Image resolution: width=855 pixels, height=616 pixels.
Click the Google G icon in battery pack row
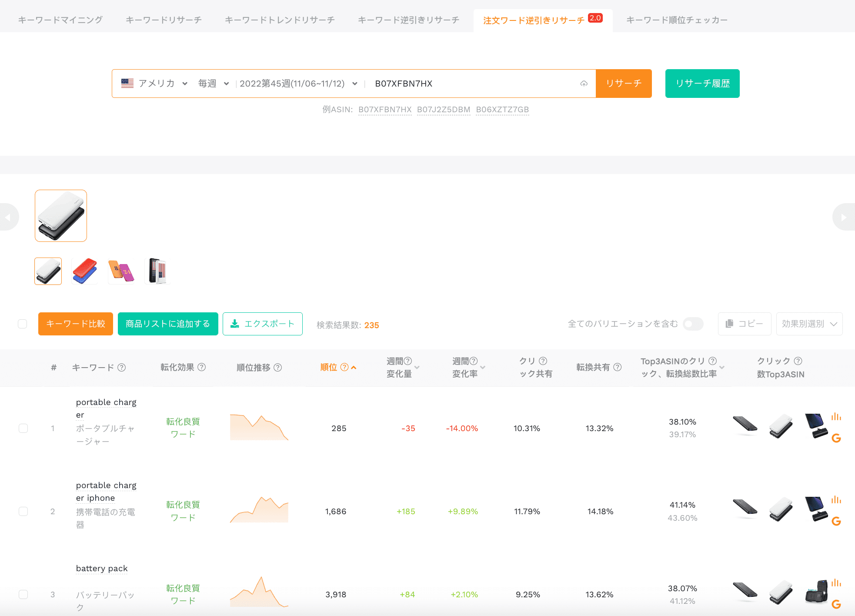click(x=836, y=604)
